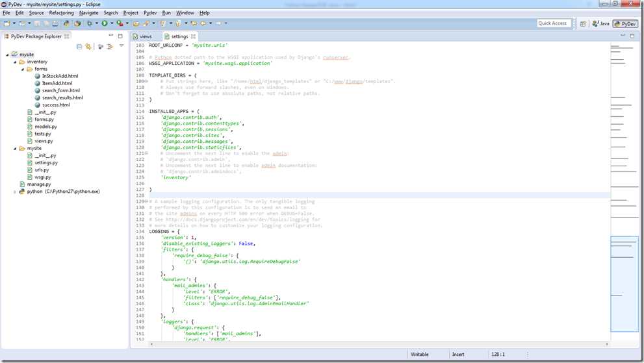This screenshot has width=644, height=363.
Task: Click the Search pen toolbar icon
Action: [x=146, y=23]
